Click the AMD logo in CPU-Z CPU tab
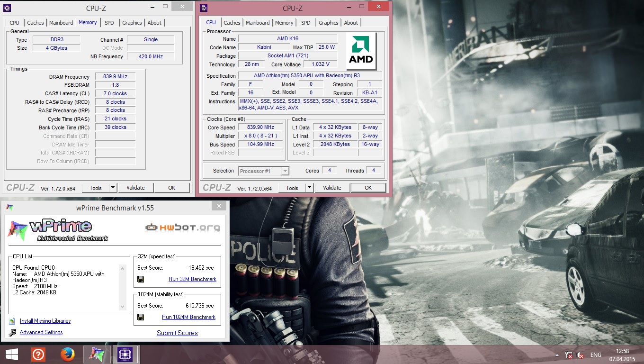Viewport: 644px width, 364px height. coord(361,51)
